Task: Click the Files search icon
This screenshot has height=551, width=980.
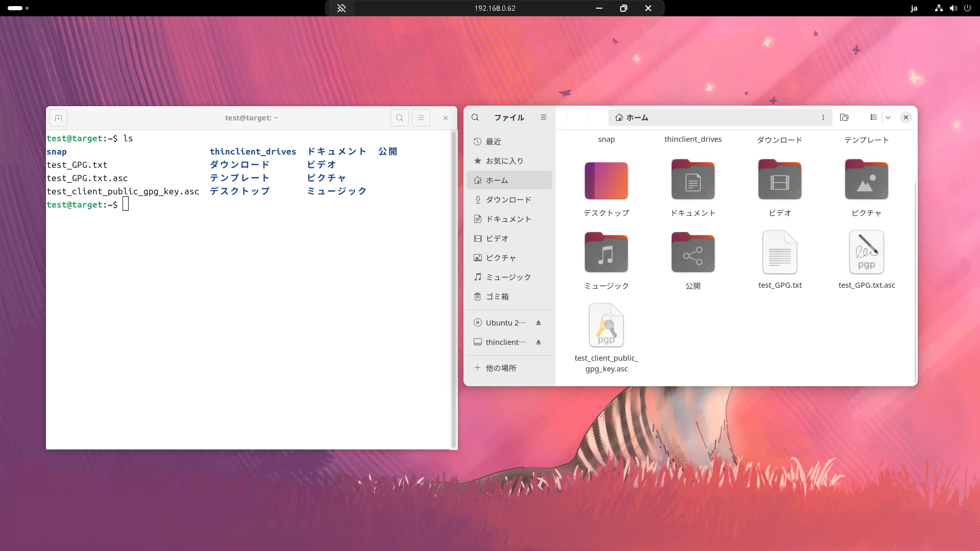Action: tap(475, 117)
